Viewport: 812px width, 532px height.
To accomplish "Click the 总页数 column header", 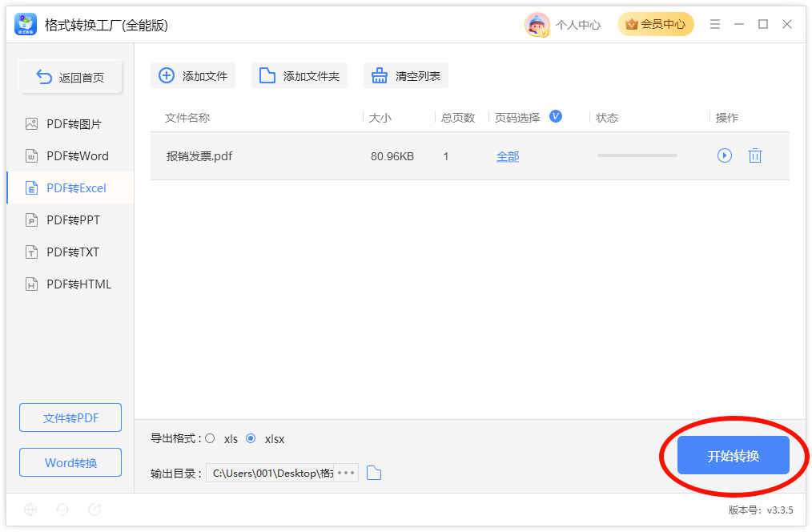I will [458, 118].
